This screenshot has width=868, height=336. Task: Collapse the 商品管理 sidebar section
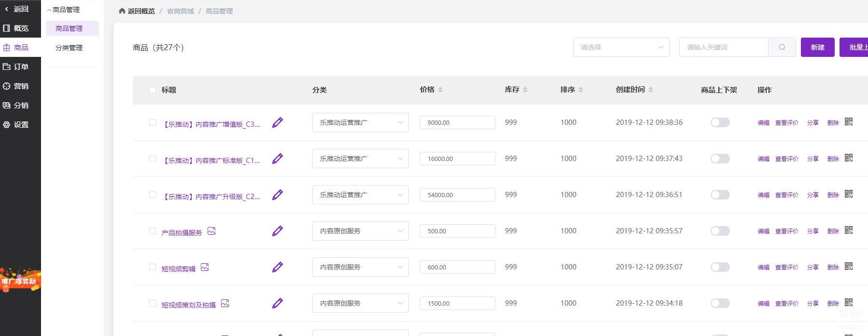(63, 10)
